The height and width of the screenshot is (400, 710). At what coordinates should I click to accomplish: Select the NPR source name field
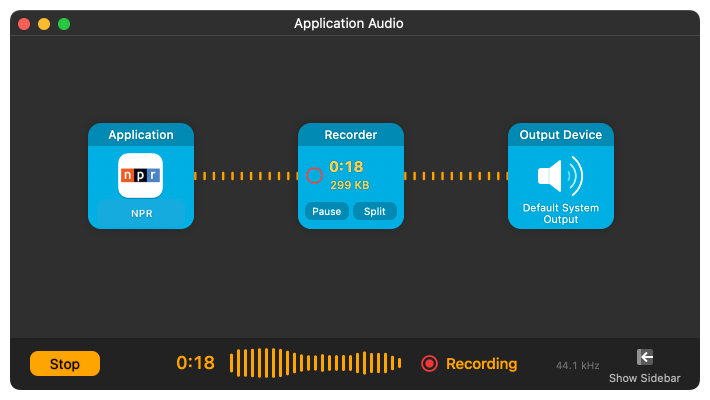(x=141, y=213)
